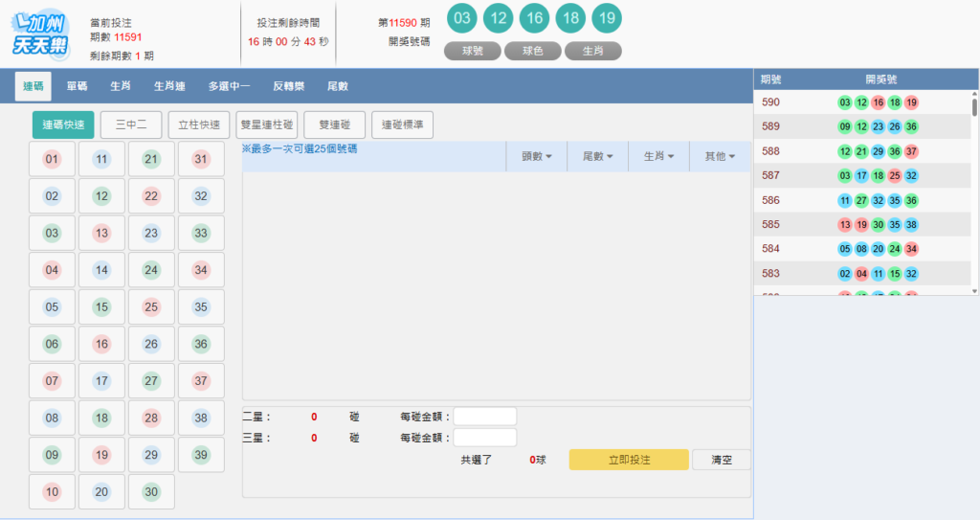980x520 pixels.
Task: Select number ball 25
Action: tap(151, 307)
